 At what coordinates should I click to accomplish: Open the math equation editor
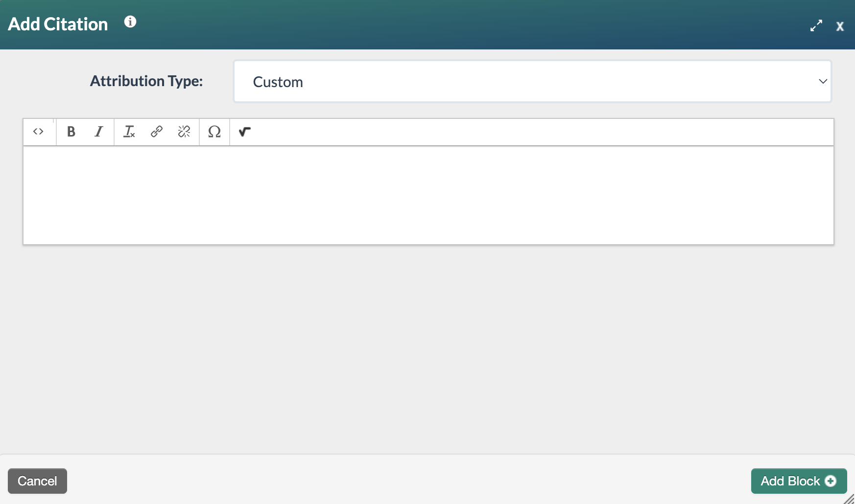point(245,132)
